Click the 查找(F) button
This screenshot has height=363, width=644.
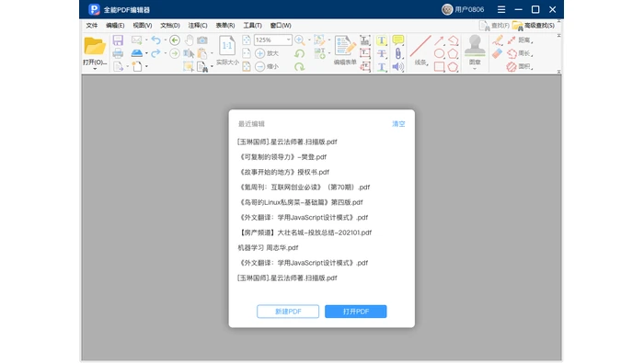[x=494, y=26]
